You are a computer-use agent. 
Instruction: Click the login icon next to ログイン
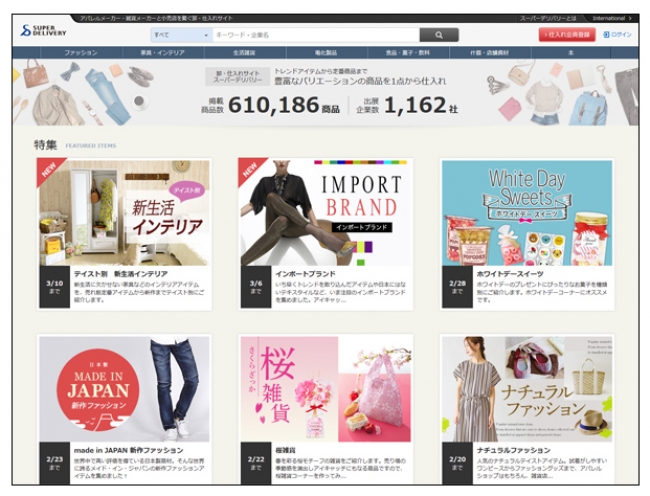click(605, 34)
